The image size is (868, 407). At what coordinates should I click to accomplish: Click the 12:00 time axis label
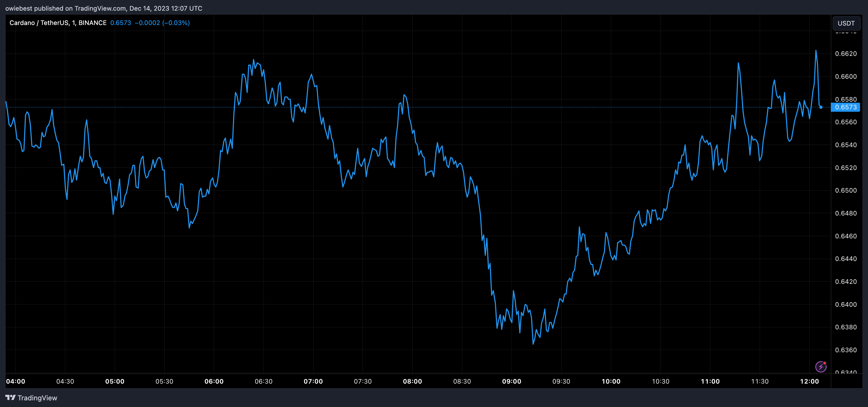(x=809, y=381)
